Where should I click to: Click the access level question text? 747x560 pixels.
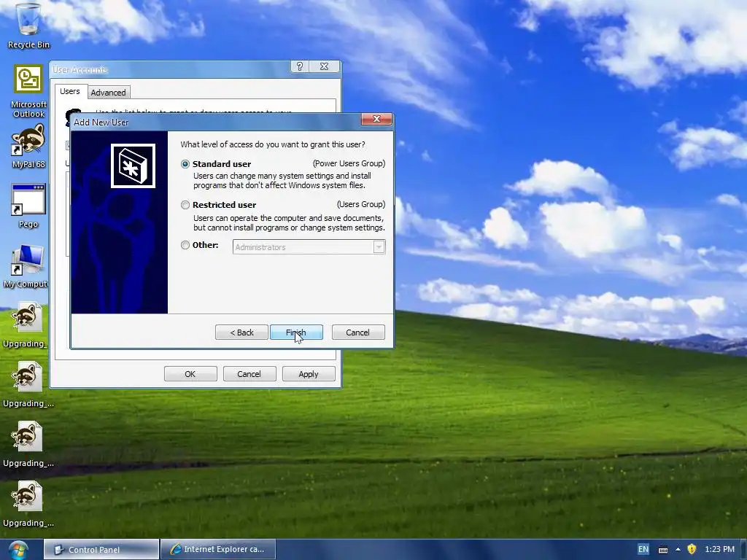pos(273,144)
